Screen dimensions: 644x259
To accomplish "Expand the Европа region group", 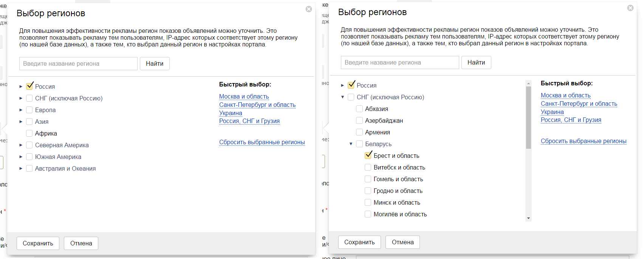I will (x=21, y=110).
